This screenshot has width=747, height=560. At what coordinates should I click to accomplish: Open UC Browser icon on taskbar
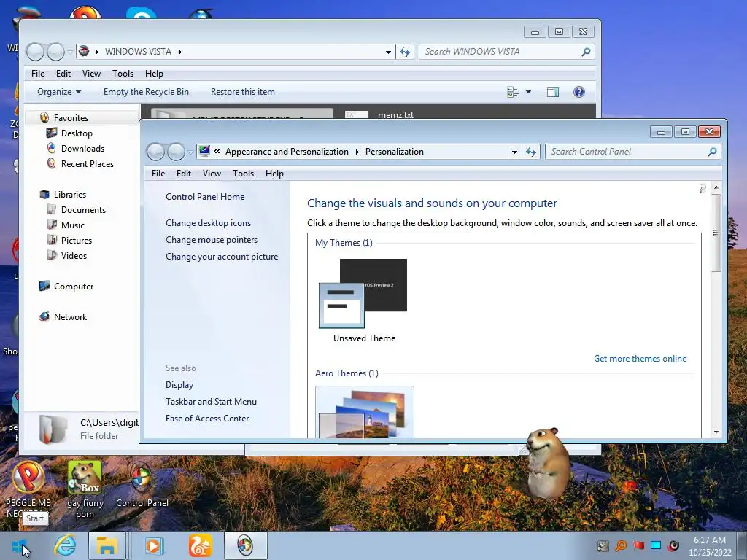coord(200,545)
